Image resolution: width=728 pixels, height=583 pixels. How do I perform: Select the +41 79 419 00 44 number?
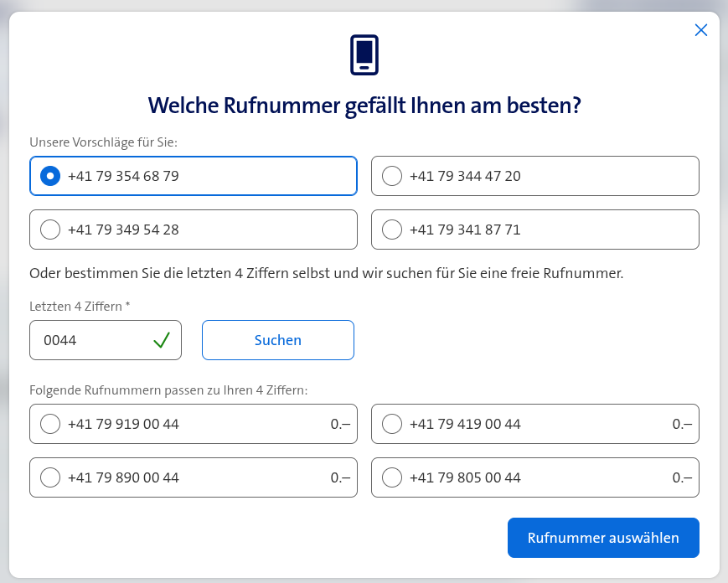coord(391,424)
